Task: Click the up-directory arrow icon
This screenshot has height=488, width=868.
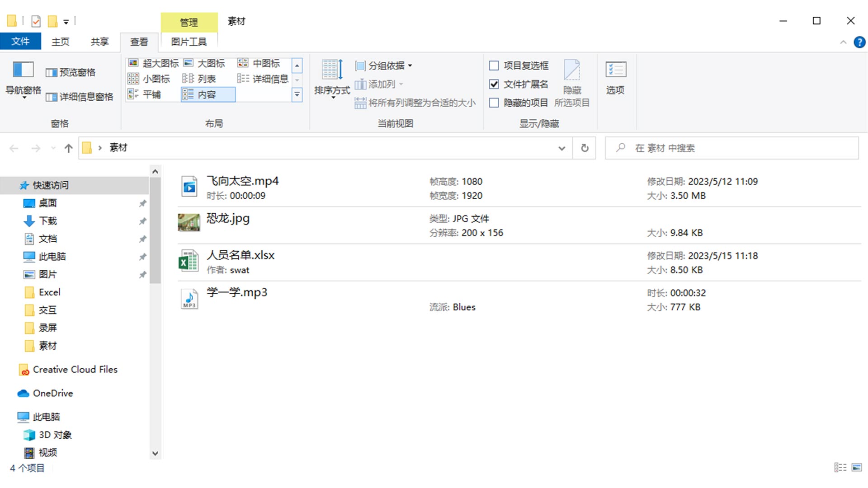Action: tap(69, 148)
